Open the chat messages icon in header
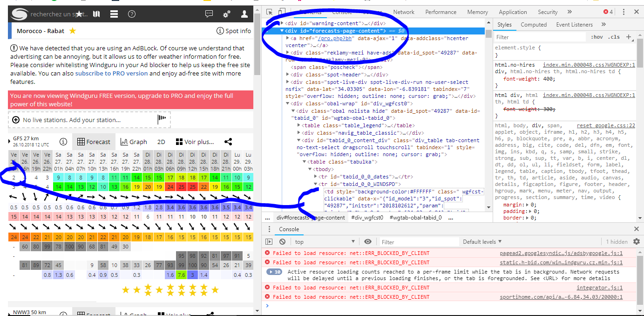 (209, 14)
